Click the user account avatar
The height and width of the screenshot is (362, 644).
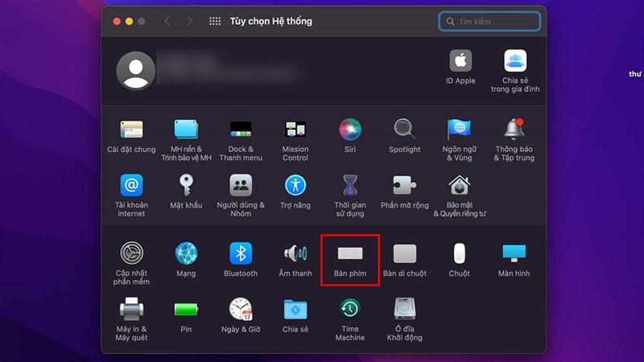(x=135, y=70)
